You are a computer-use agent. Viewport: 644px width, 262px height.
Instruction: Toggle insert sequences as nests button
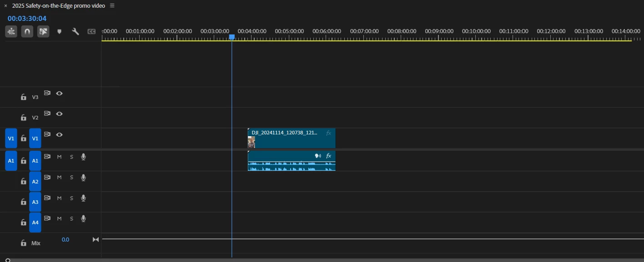pyautogui.click(x=11, y=31)
